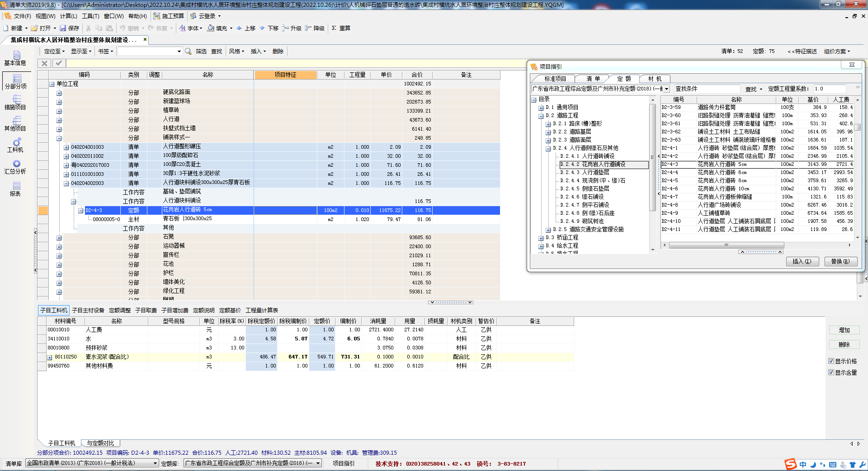Click the 降级 (Demote) icon

[x=308, y=28]
